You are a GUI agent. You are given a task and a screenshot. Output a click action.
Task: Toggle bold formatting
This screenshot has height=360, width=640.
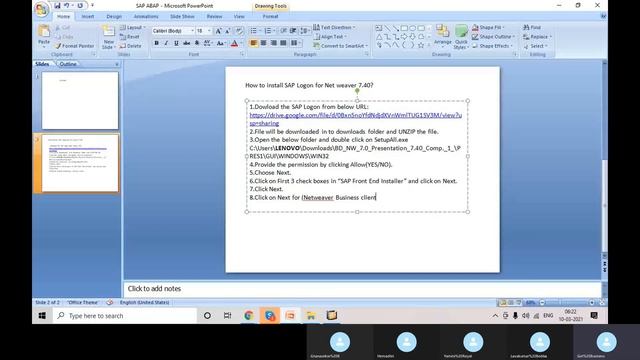[x=156, y=43]
